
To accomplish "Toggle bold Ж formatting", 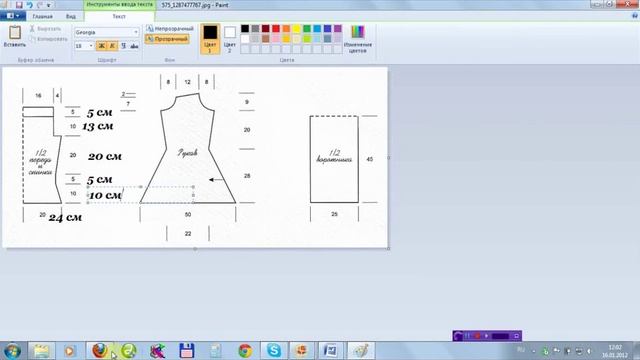I will coord(101,46).
